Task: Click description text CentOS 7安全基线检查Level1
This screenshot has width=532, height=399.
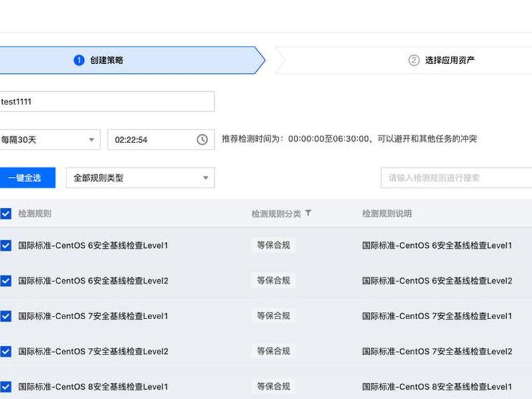Action: [437, 316]
